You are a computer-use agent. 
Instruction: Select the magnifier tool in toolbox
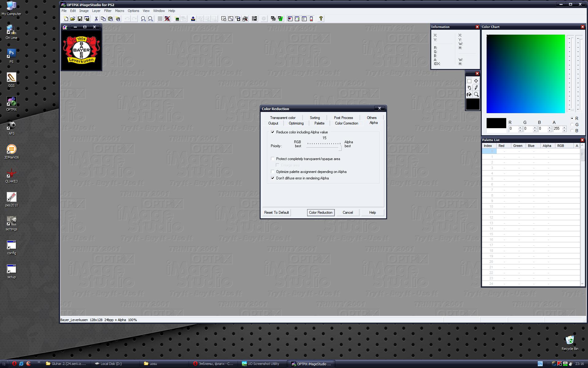coord(476,94)
